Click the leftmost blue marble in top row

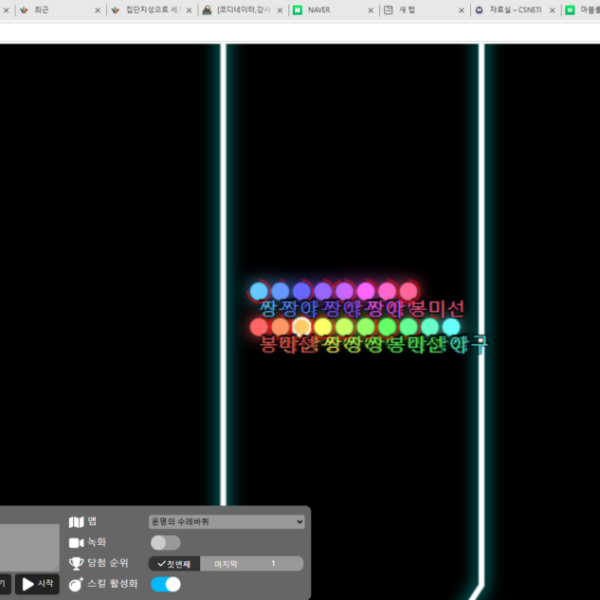(259, 291)
